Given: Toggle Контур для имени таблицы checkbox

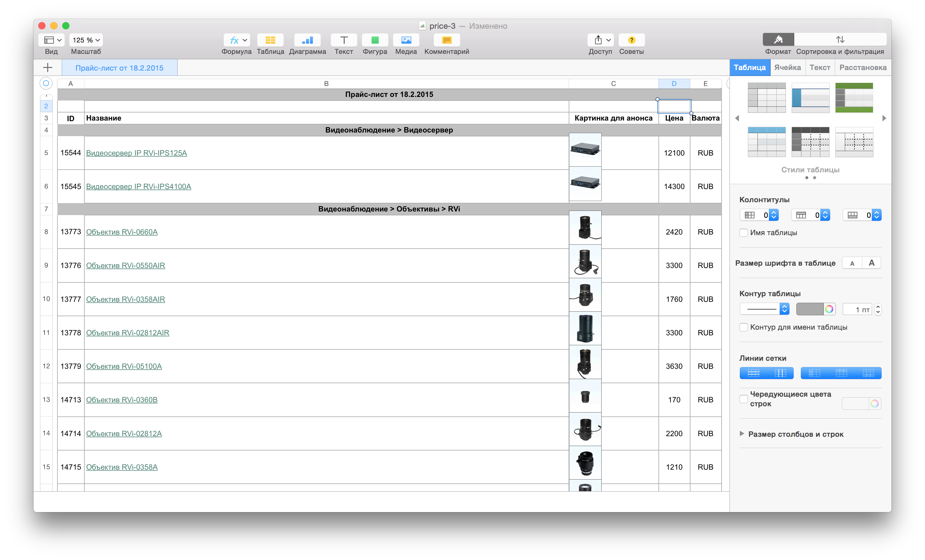Looking at the screenshot, I should tap(743, 327).
